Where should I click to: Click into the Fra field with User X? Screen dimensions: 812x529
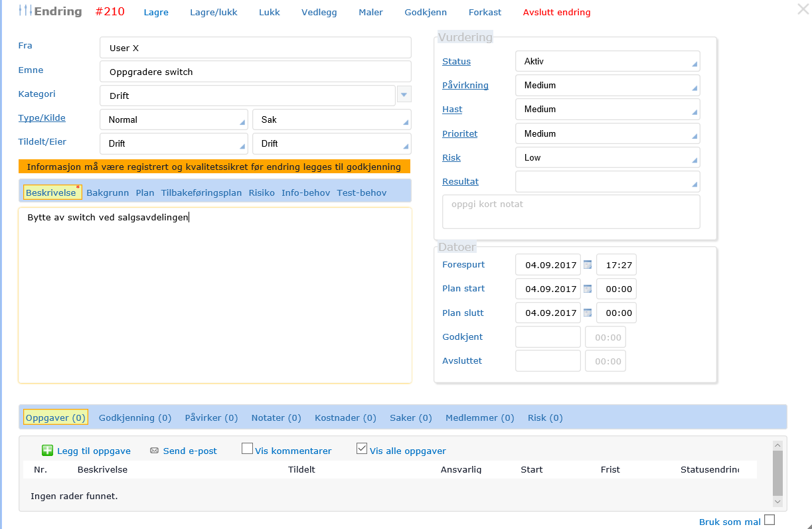pos(256,48)
